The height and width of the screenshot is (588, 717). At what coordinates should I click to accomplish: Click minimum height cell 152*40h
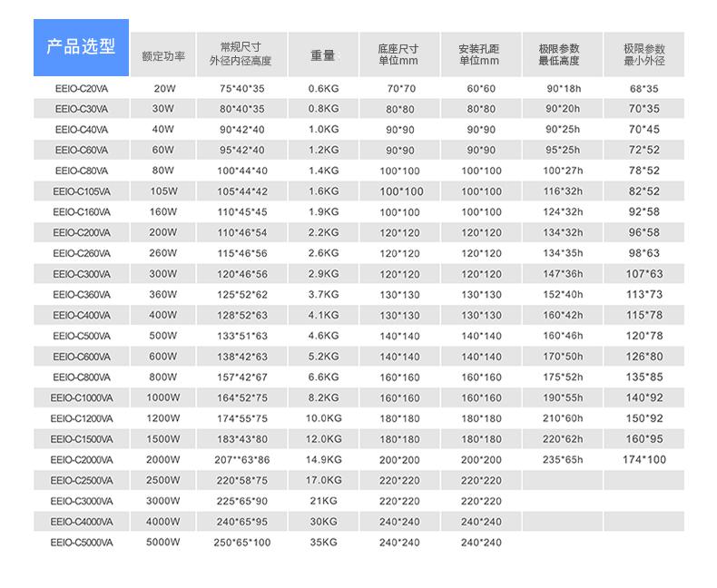563,295
